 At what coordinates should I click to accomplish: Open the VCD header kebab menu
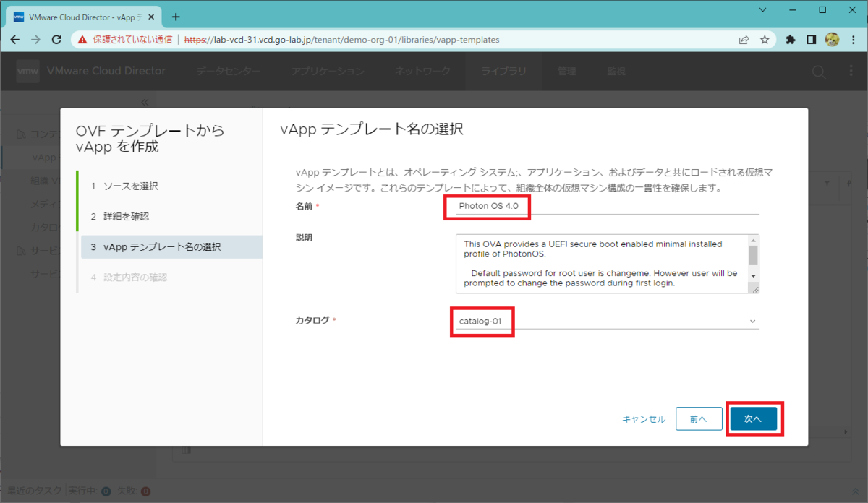pyautogui.click(x=851, y=72)
